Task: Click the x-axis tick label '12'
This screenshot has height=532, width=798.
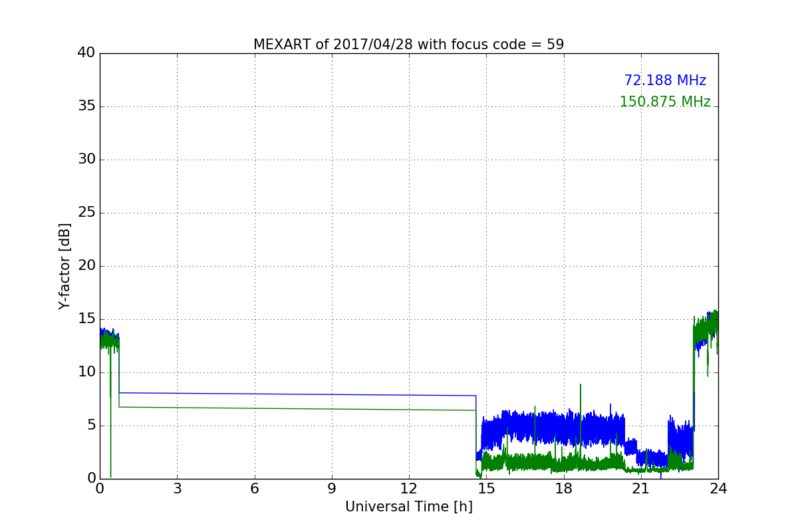Action: click(x=408, y=489)
